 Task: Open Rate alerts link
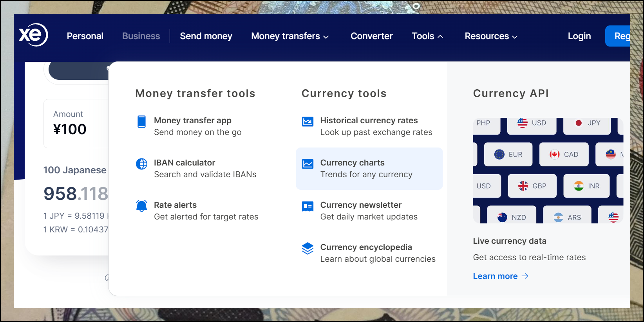coord(175,205)
